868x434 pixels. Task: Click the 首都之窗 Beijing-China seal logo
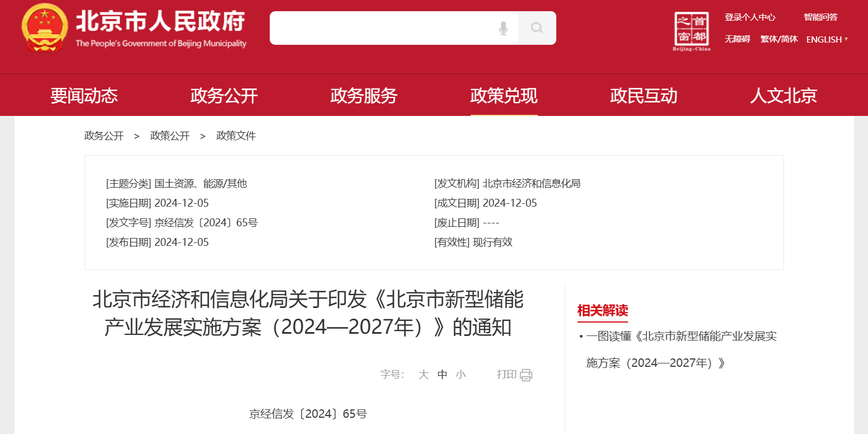[x=692, y=31]
